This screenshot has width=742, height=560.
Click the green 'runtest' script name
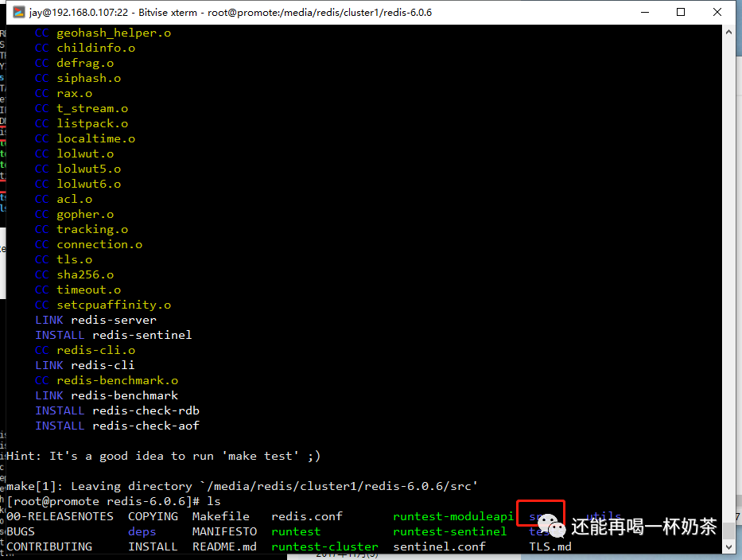click(x=296, y=532)
